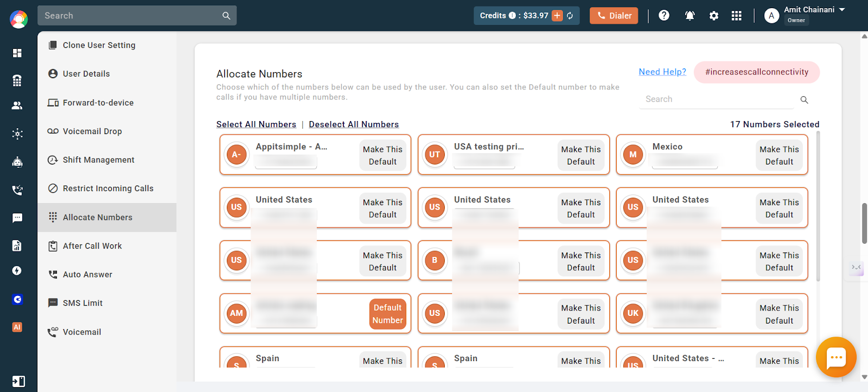Click the search icon in Allocate Numbers panel
Image resolution: width=868 pixels, height=392 pixels.
[x=805, y=100]
